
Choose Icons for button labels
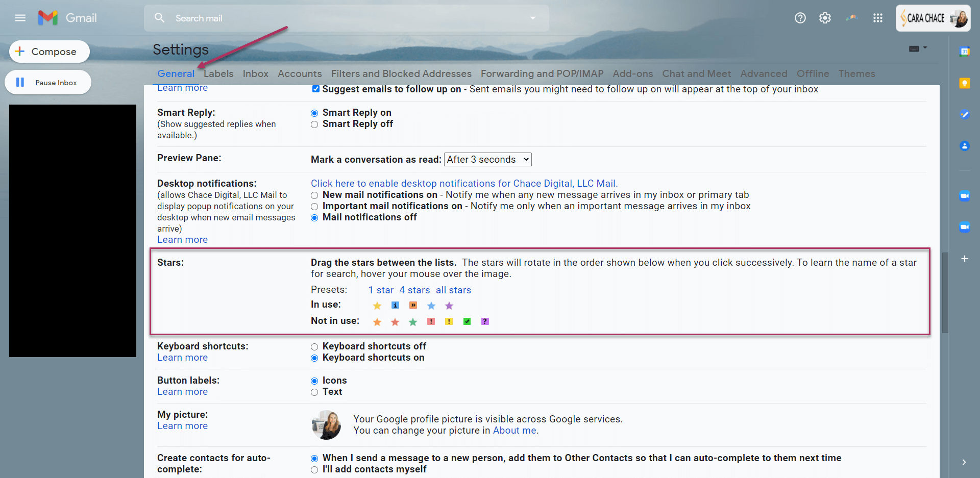pos(314,381)
